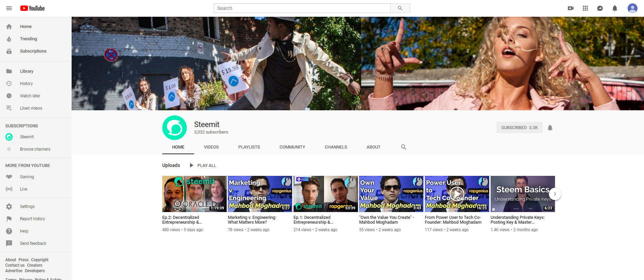Play From Power User to Tech Co-Founder thumbnail
The image size is (644, 280).
457,194
